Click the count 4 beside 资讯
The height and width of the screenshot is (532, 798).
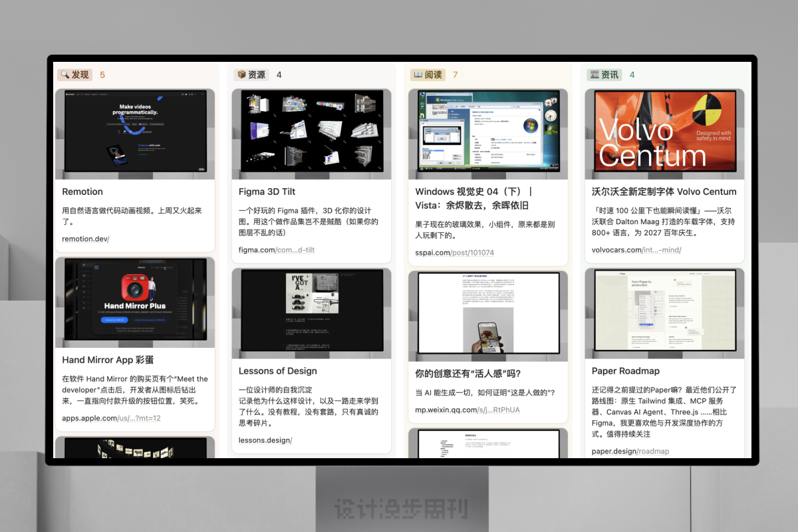[632, 74]
